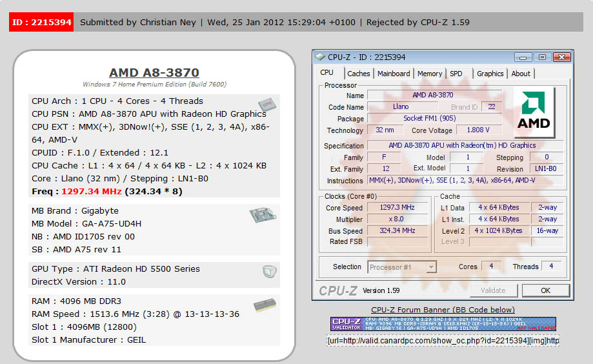Show the About tab
Screen dimensions: 593x364
[x=521, y=74]
